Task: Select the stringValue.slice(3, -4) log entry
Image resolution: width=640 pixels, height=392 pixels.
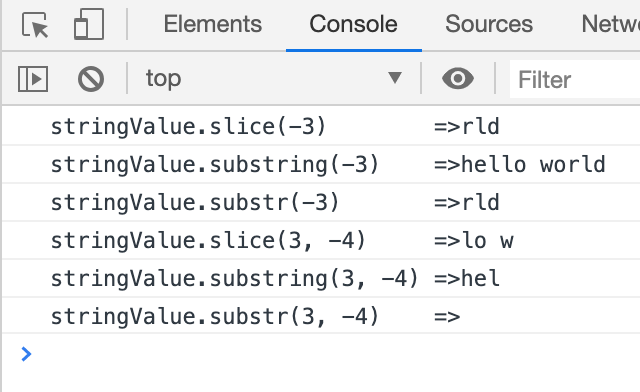Action: click(x=321, y=240)
